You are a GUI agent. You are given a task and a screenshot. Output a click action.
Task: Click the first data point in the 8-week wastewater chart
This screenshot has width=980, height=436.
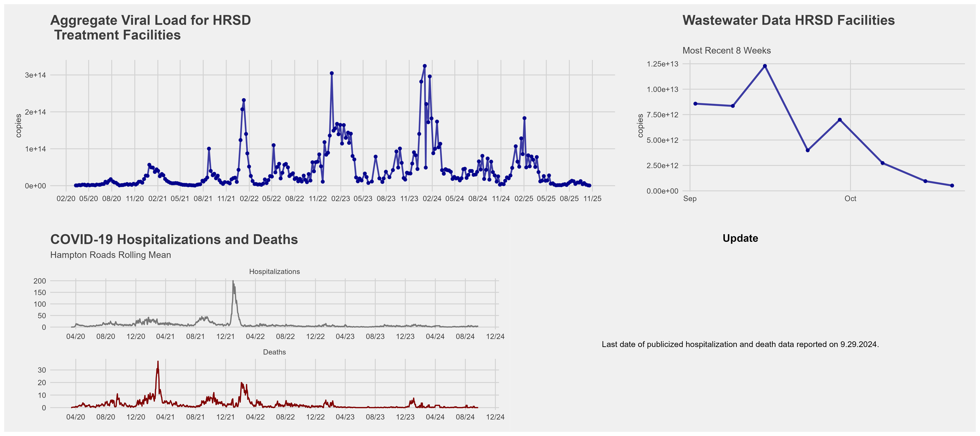695,104
